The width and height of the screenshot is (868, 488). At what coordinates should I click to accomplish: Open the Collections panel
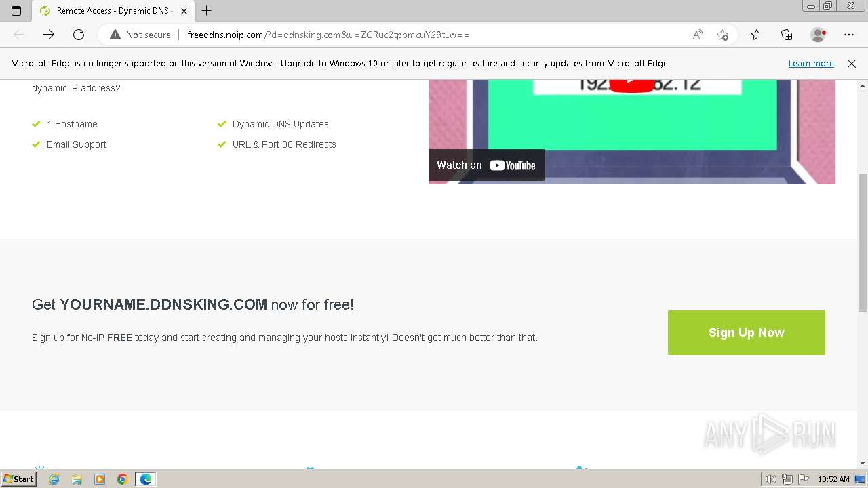pos(787,35)
